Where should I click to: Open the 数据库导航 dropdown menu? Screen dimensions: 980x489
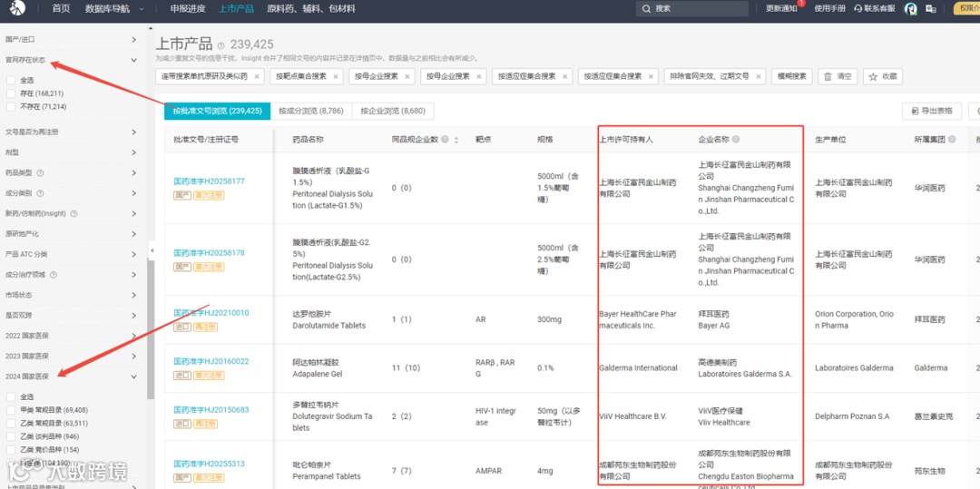[x=113, y=9]
